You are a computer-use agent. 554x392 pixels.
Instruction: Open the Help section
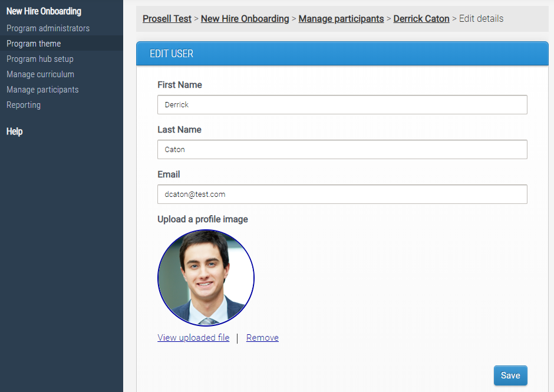(x=14, y=131)
